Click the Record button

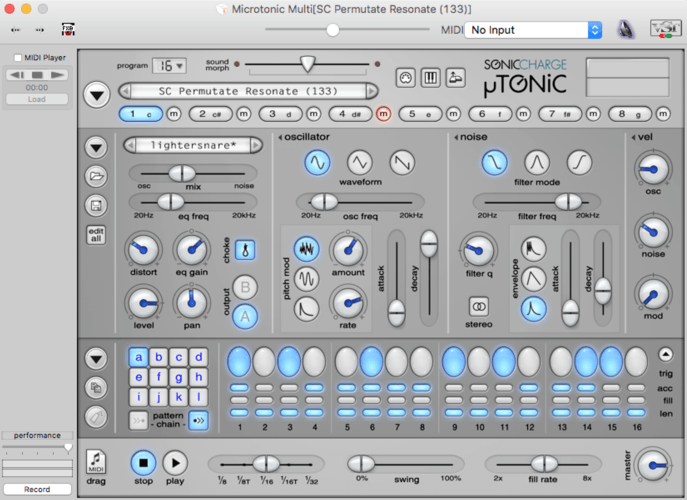coord(37,489)
